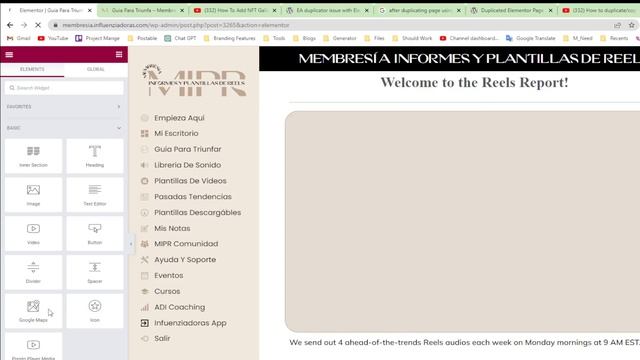640x360 pixels.
Task: Collapse the Elementor side panel
Action: (131, 244)
